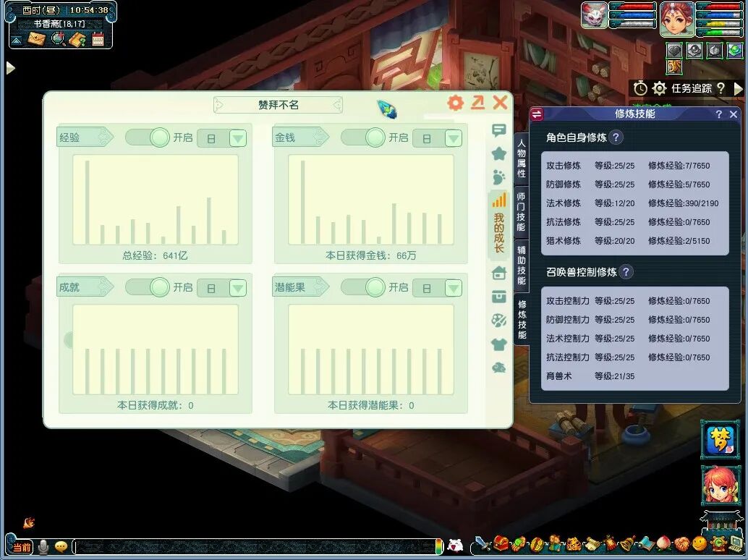The image size is (748, 560).
Task: Open the shirt icon in the sidebar
Action: click(498, 344)
